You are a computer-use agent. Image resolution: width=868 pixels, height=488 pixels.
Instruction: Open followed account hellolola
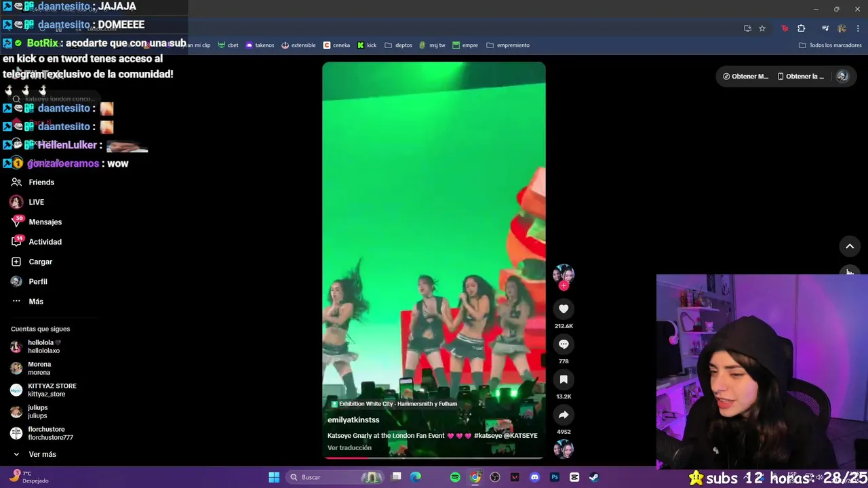point(43,347)
